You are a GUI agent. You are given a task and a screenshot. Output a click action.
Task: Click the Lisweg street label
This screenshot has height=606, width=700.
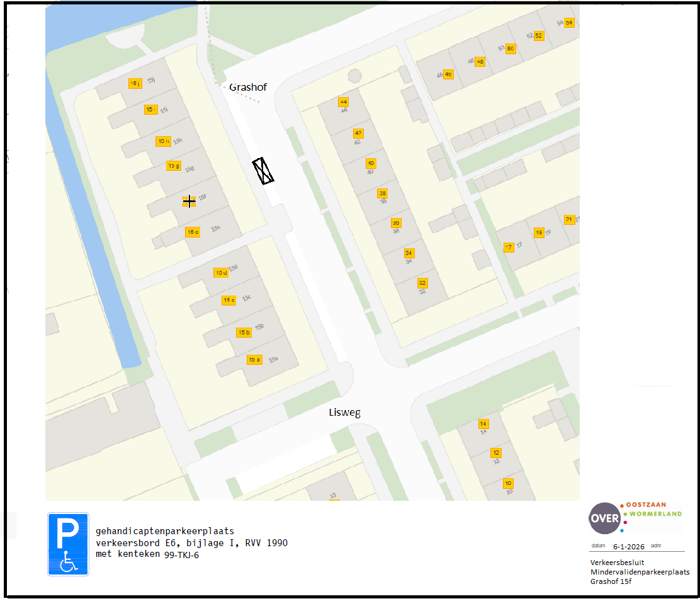[x=344, y=413]
